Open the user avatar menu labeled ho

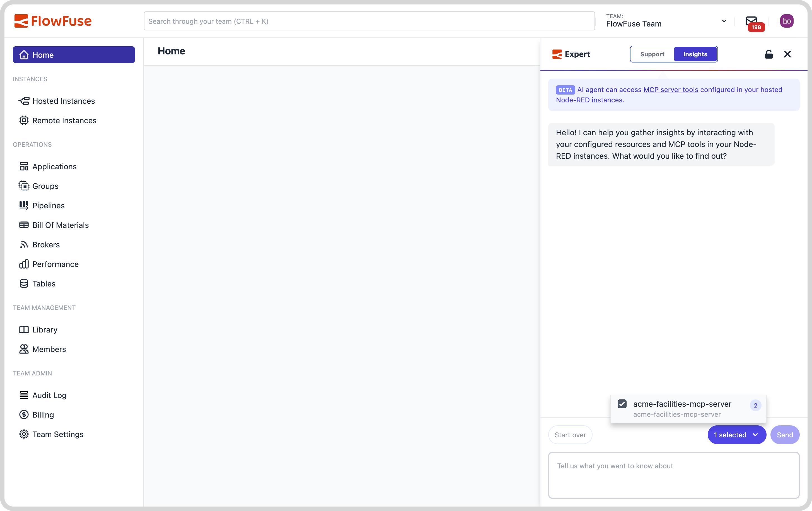point(787,21)
